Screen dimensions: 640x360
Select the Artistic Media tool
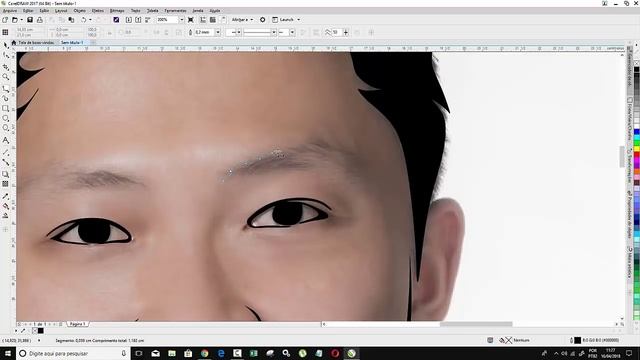[6, 98]
